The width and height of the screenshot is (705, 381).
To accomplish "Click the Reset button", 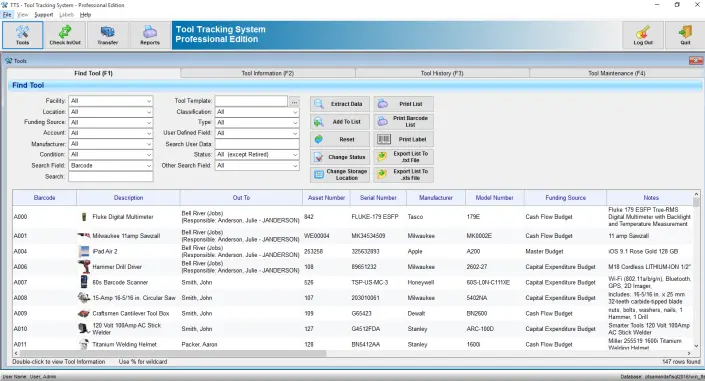I will [x=340, y=139].
